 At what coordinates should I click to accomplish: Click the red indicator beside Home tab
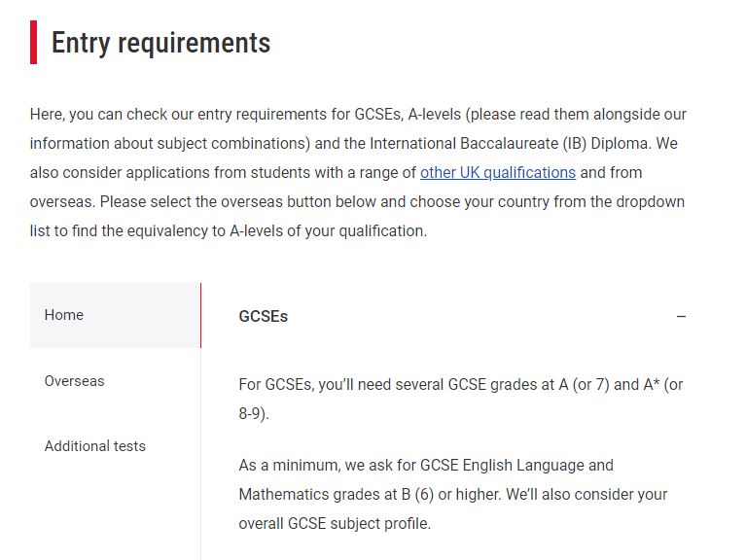pyautogui.click(x=200, y=315)
